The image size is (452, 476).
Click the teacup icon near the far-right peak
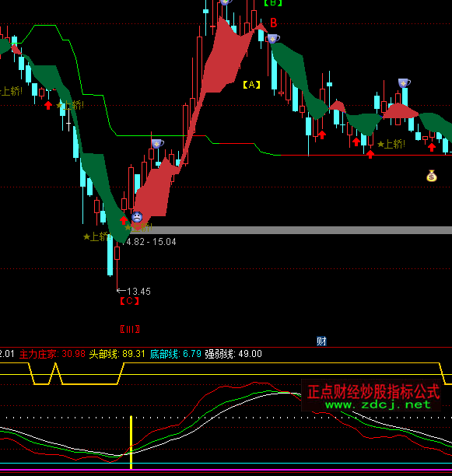(x=404, y=83)
